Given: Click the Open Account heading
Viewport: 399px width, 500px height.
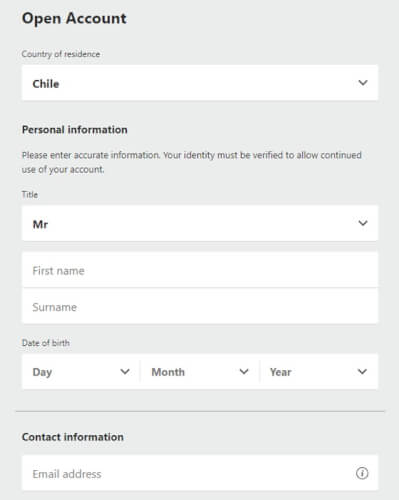Looking at the screenshot, I should [74, 18].
